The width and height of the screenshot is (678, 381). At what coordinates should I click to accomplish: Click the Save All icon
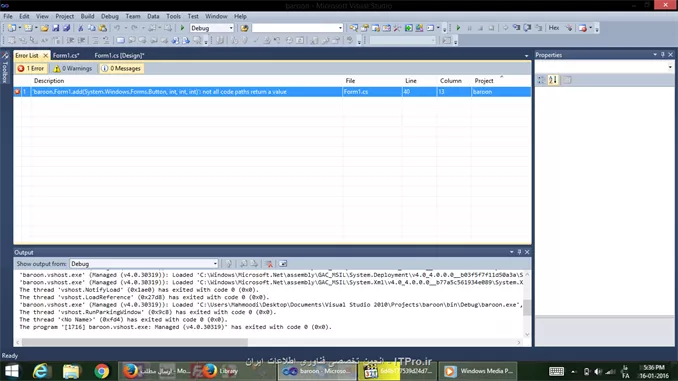67,28
